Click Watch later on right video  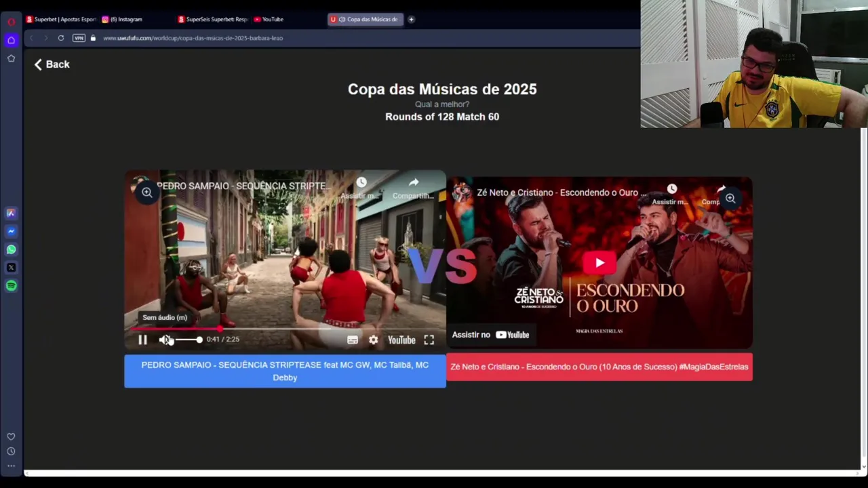(671, 194)
